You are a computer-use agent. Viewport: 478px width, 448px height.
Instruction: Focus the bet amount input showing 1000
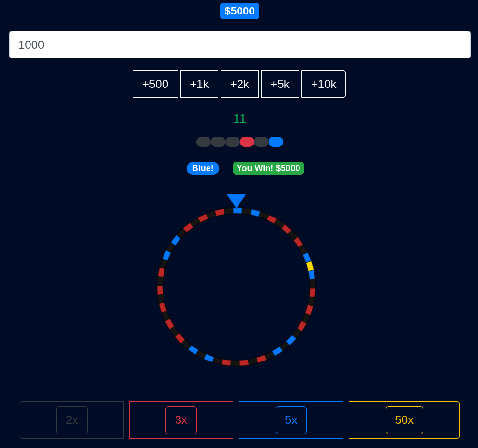click(240, 45)
